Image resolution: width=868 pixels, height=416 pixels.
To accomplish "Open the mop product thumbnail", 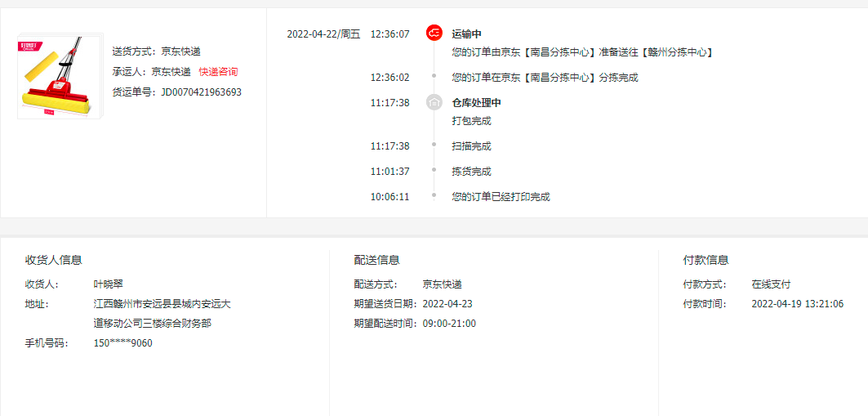I will (58, 78).
